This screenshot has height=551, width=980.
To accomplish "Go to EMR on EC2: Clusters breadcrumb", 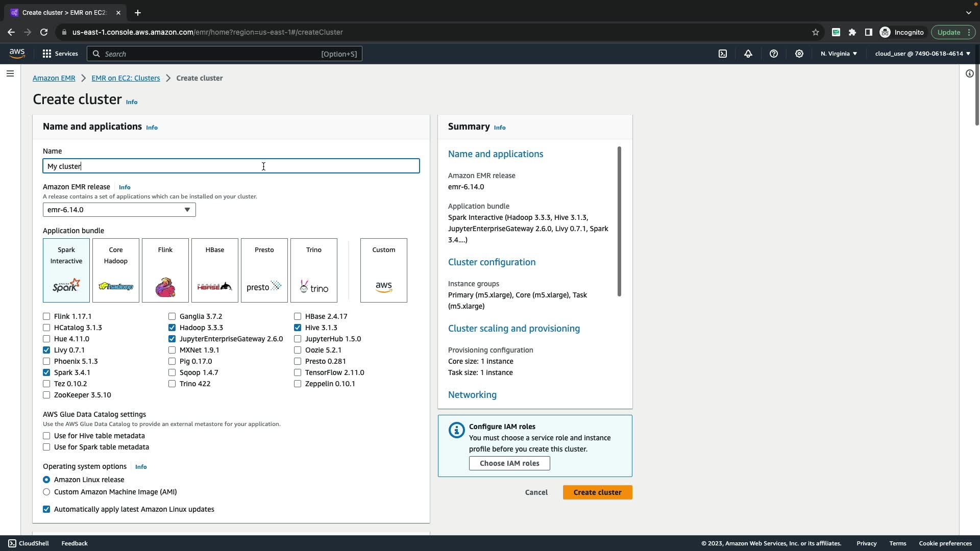I will click(x=126, y=78).
